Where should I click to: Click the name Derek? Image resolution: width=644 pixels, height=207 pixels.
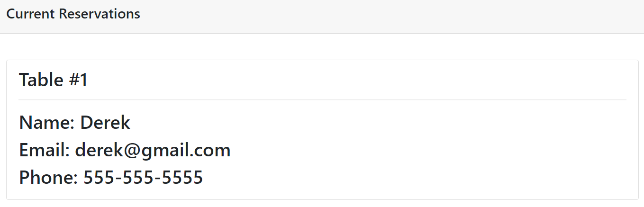[x=105, y=123]
